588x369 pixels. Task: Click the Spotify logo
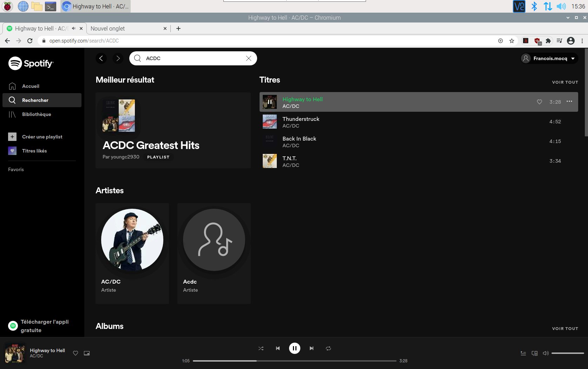31,63
